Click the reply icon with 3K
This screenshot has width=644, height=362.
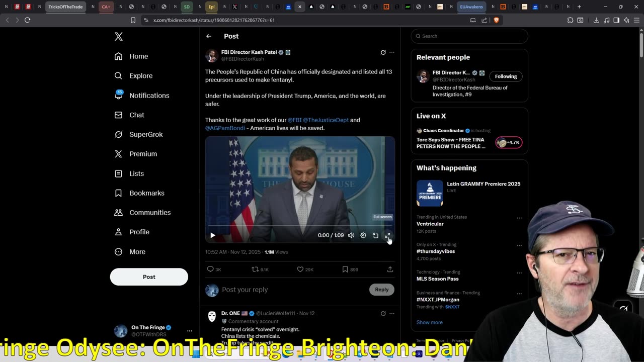click(214, 269)
